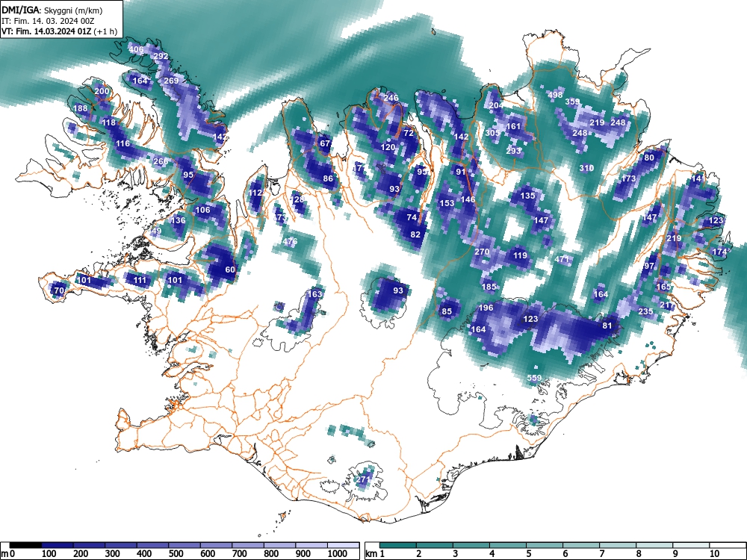The width and height of the screenshot is (747, 560).
Task: Click the pale swatch between km 9 and 10
Action: (x=691, y=545)
